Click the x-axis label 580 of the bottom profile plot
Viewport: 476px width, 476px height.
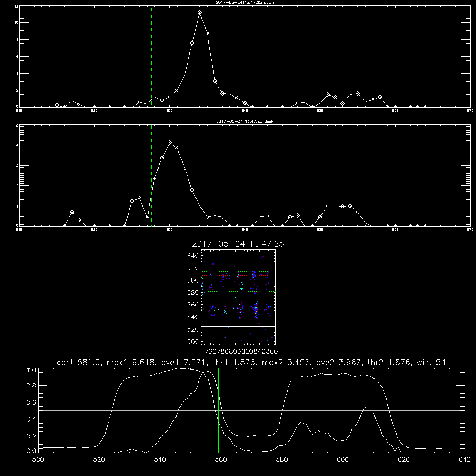282,460
